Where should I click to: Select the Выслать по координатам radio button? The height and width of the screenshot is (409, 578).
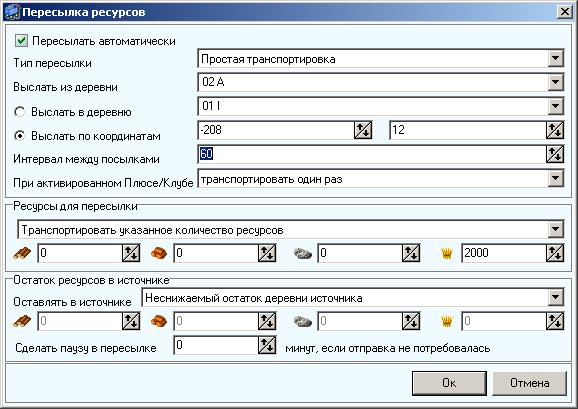[20, 136]
